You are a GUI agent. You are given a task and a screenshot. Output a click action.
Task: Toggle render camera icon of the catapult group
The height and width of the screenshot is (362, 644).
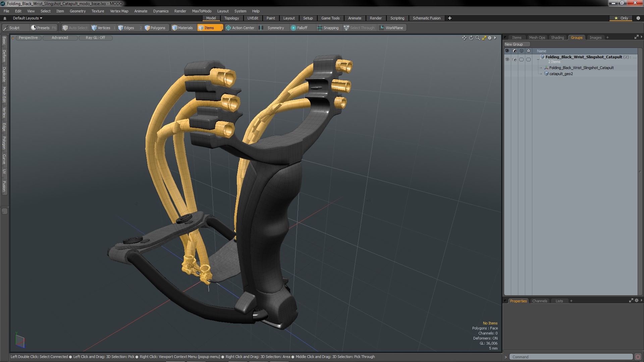[515, 59]
